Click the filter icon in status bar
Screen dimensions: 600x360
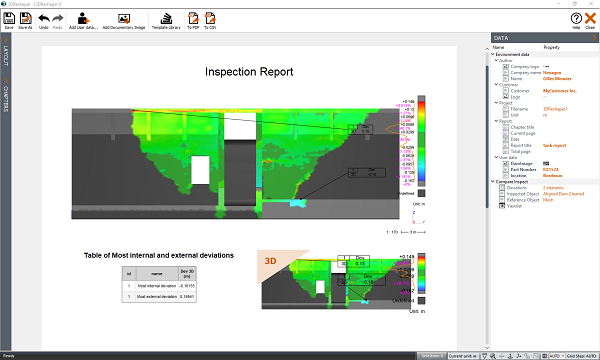(484, 356)
